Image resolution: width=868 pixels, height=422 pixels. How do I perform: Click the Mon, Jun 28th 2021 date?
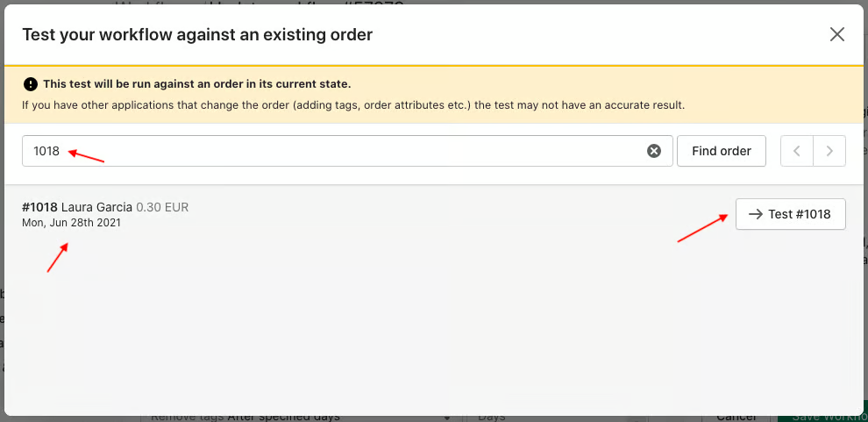pyautogui.click(x=71, y=223)
